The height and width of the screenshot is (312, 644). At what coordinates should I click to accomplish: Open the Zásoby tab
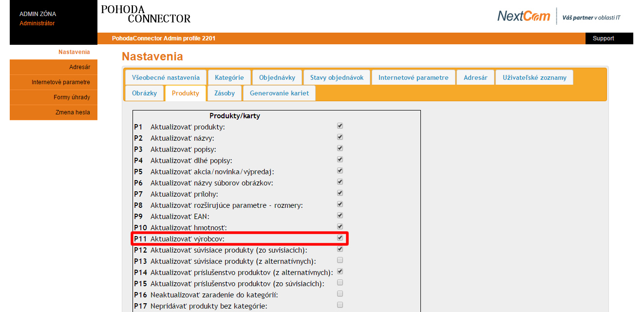225,93
